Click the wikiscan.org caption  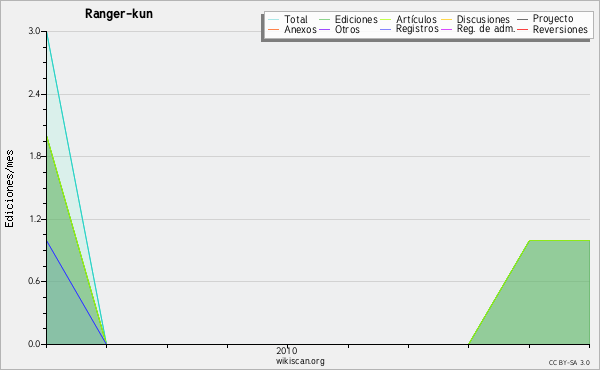300,361
